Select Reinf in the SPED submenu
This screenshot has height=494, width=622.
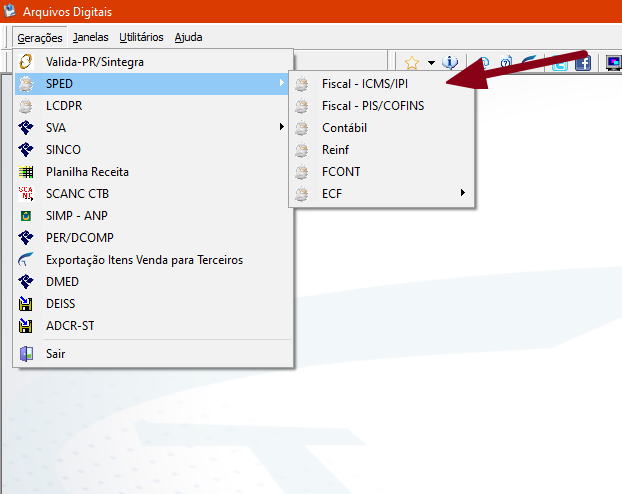pyautogui.click(x=382, y=150)
